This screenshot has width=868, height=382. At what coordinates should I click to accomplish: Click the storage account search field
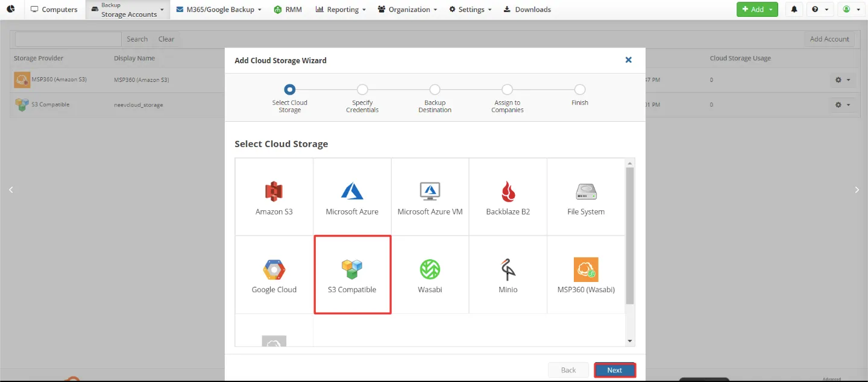point(69,39)
